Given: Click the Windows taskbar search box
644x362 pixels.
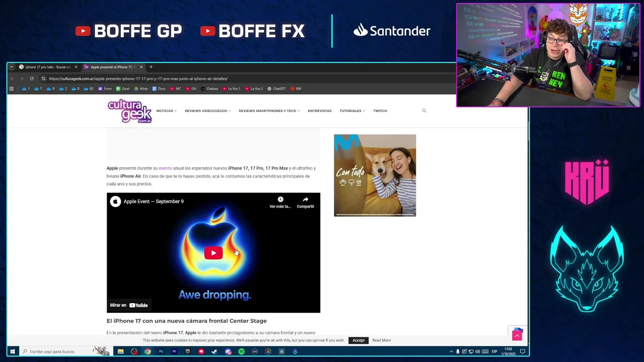Looking at the screenshot, I should click(65, 351).
